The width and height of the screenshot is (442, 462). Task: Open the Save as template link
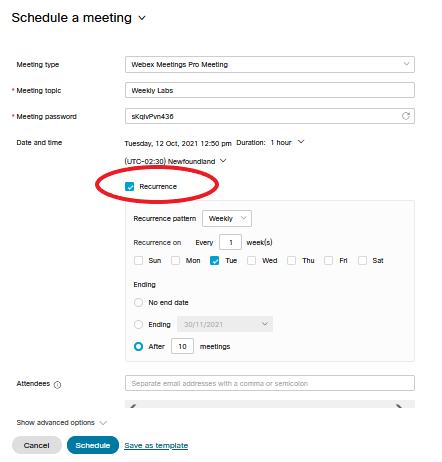[x=156, y=445]
